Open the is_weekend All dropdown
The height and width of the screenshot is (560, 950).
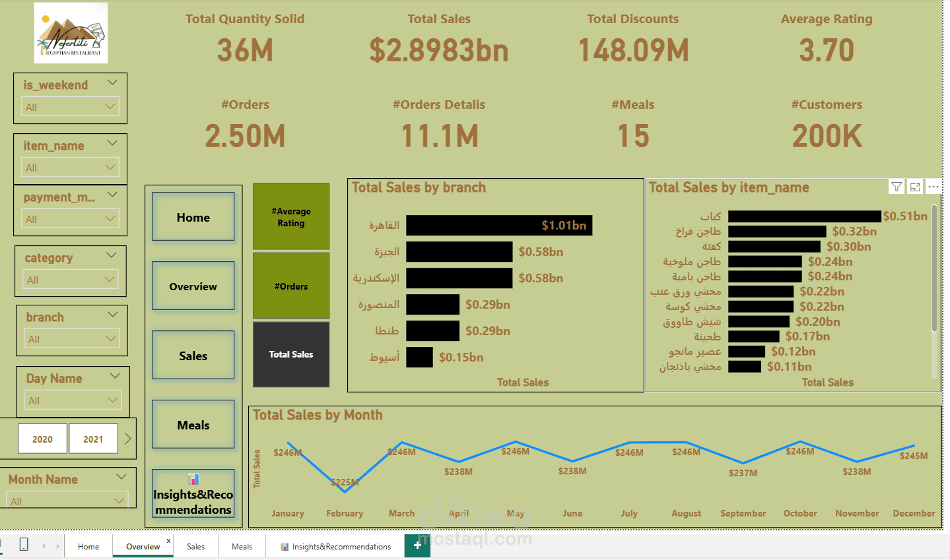(x=70, y=107)
